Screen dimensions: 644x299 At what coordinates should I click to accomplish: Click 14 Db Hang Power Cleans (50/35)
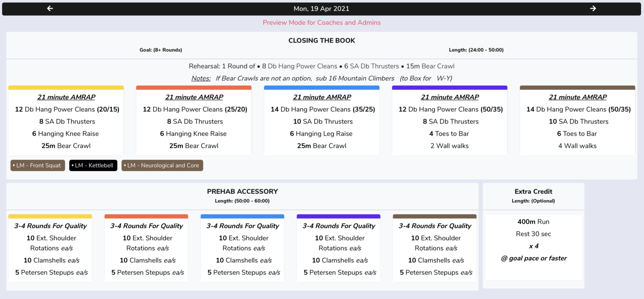pos(579,109)
